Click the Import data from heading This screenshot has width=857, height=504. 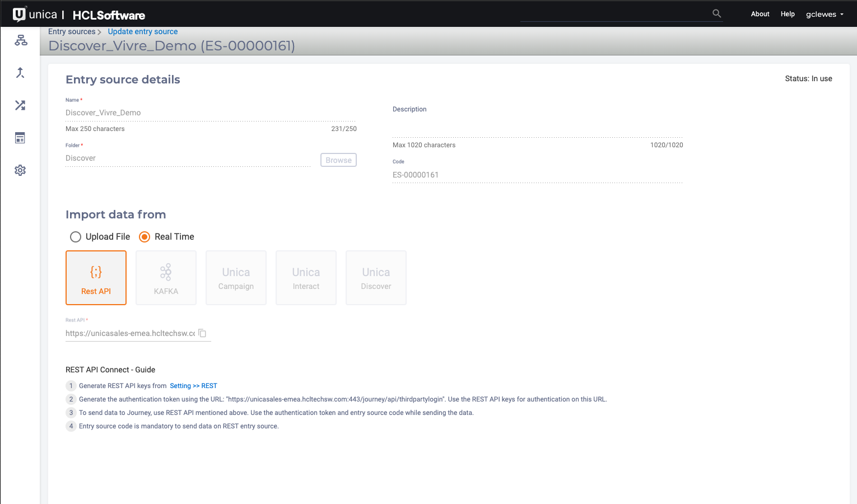[115, 214]
